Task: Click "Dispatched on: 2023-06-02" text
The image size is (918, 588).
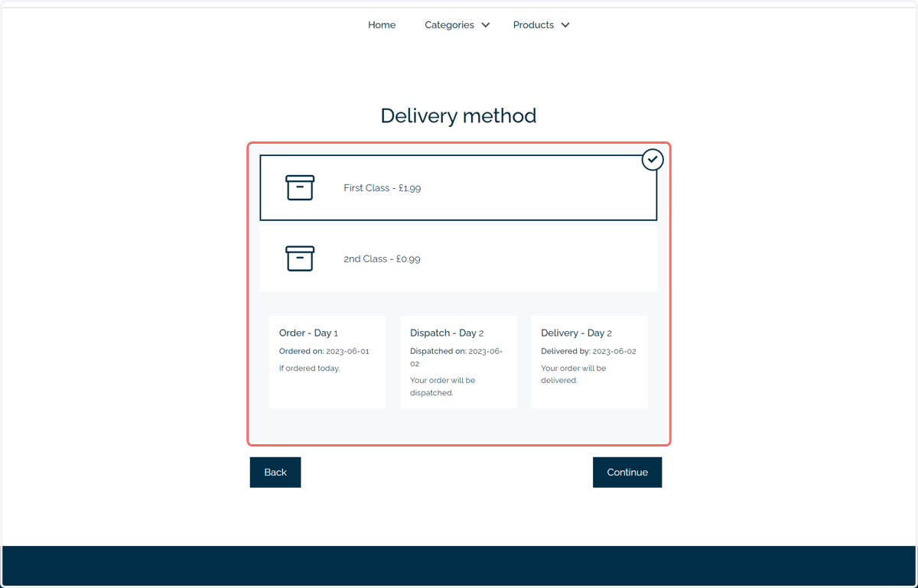Action: (x=457, y=357)
